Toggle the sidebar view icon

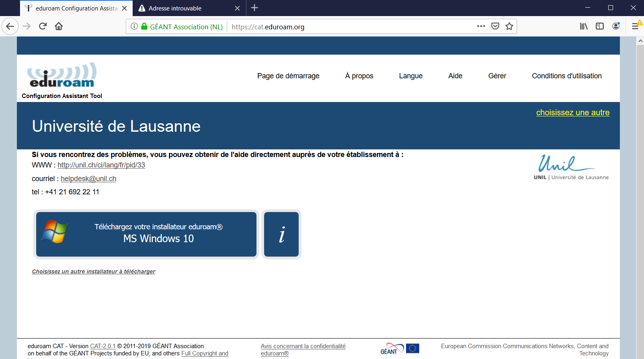[x=599, y=27]
